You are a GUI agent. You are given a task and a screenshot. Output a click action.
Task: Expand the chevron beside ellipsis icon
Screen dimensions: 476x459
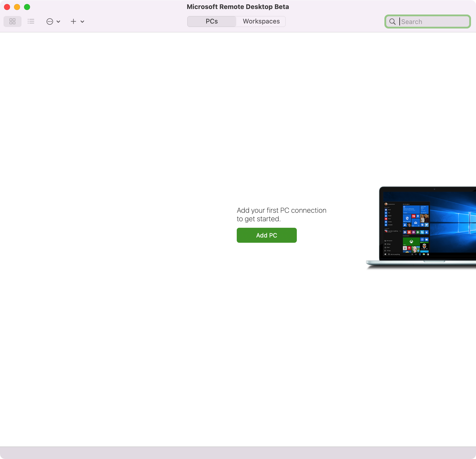coord(58,21)
